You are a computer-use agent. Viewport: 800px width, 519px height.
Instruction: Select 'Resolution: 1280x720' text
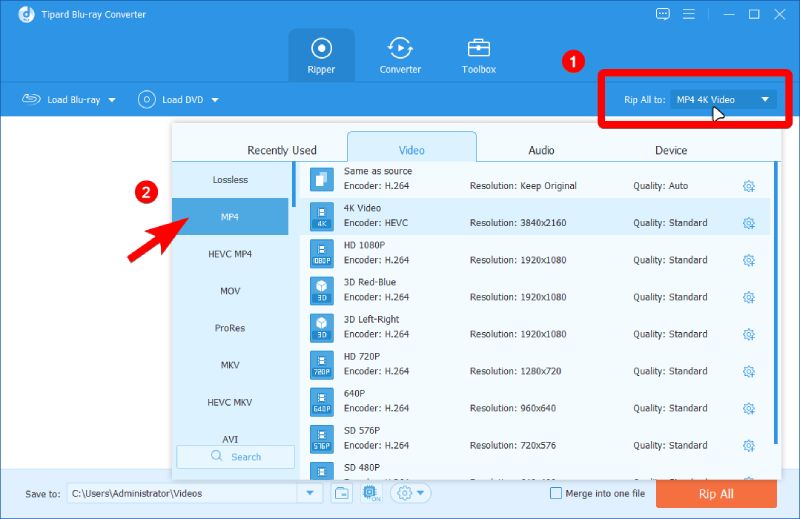[x=515, y=371]
